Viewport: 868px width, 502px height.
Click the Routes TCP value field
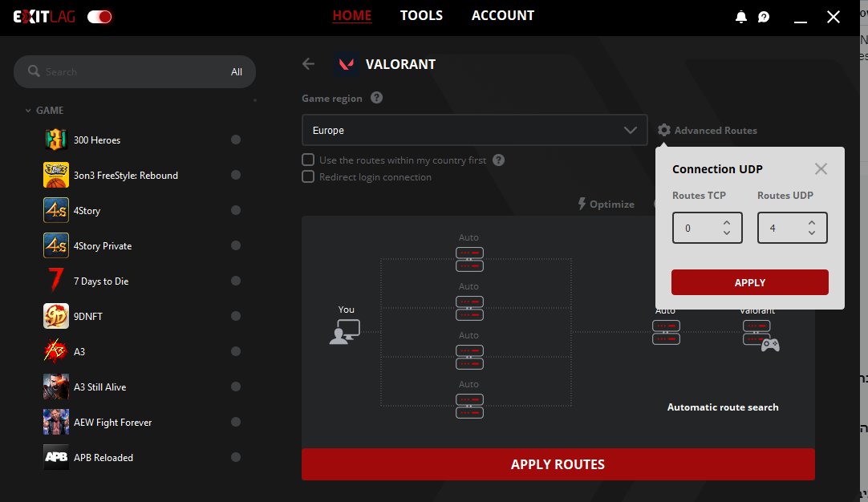[707, 228]
